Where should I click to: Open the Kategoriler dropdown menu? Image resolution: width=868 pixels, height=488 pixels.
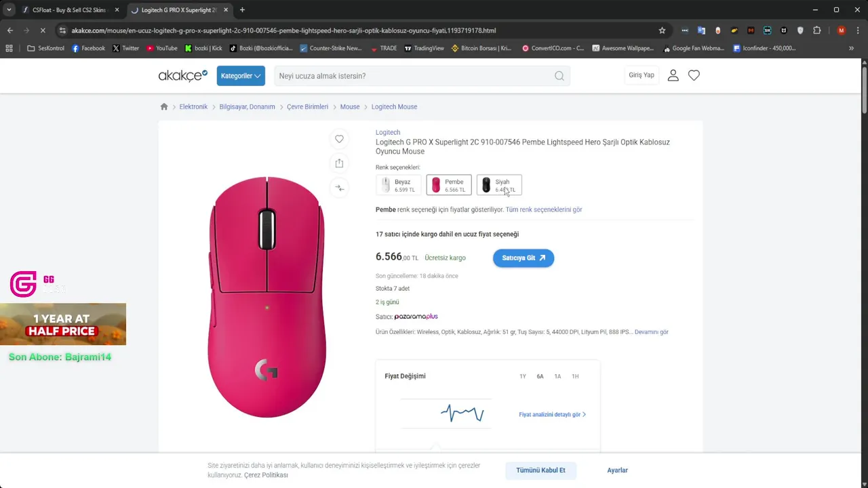coord(241,76)
